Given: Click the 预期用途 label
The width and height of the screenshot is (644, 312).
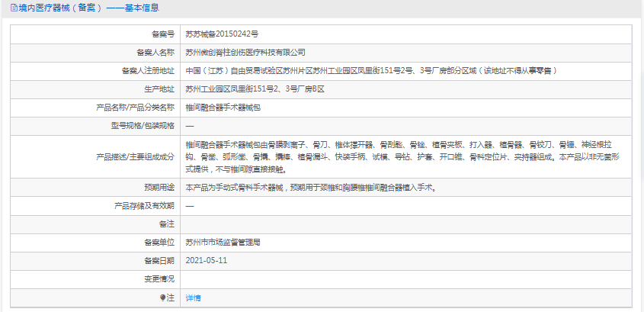Looking at the screenshot, I should pyautogui.click(x=159, y=188).
